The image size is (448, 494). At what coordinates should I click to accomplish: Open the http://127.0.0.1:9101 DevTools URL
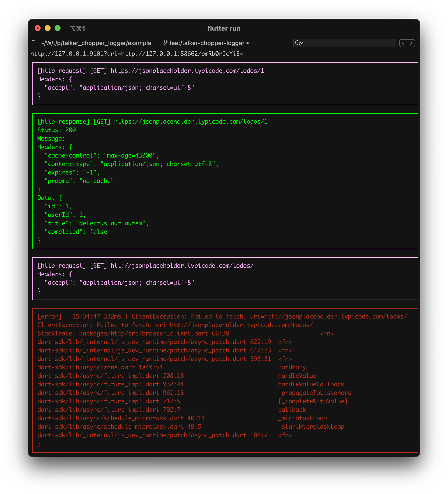point(137,54)
